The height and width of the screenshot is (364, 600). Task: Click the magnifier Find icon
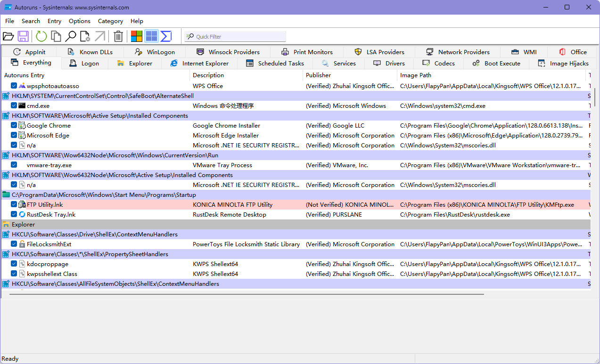tap(71, 36)
